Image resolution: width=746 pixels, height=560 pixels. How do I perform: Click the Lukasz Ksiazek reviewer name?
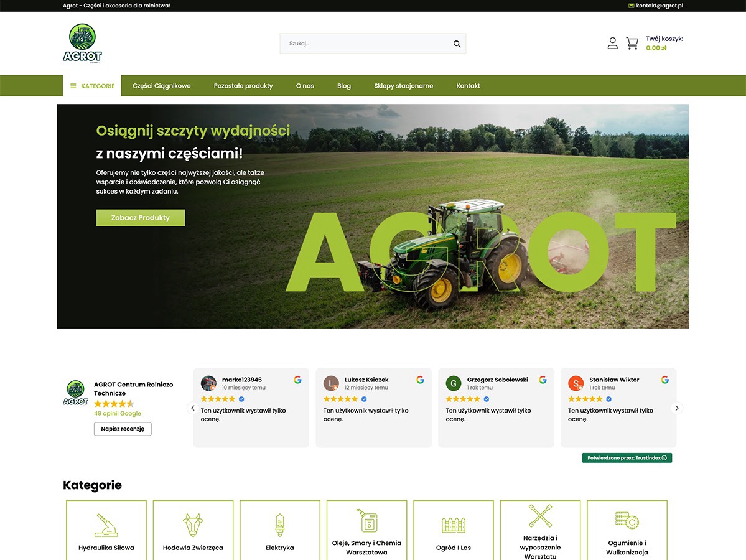click(x=366, y=380)
